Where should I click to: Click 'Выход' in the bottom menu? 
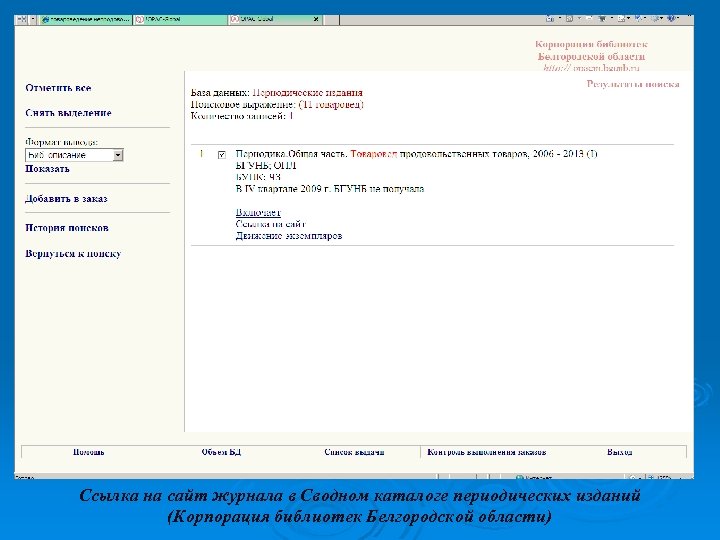click(619, 452)
